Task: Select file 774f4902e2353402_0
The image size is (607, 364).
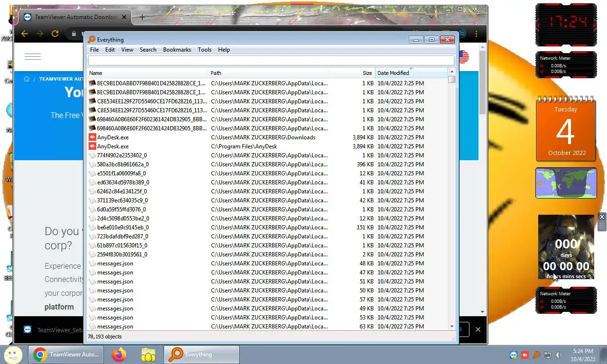Action: tap(122, 155)
